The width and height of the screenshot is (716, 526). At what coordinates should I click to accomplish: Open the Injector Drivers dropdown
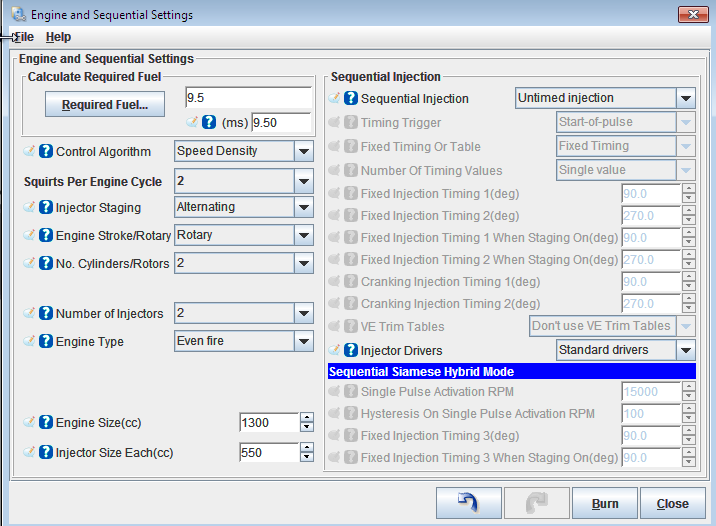pos(685,350)
